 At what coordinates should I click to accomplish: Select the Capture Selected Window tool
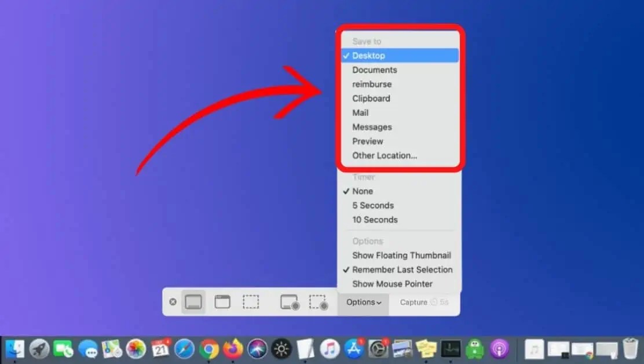click(221, 302)
